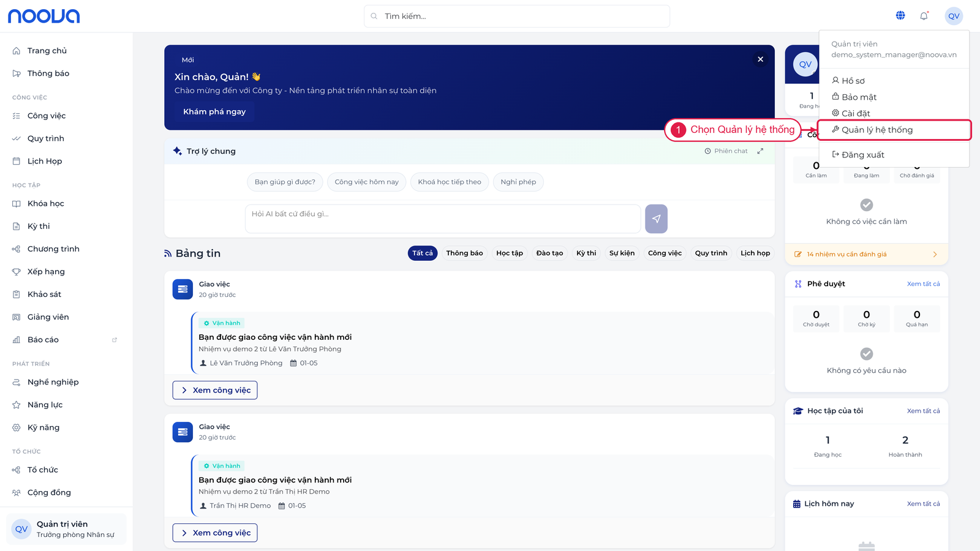
Task: Open Báo cáo external link icon
Action: tap(115, 340)
